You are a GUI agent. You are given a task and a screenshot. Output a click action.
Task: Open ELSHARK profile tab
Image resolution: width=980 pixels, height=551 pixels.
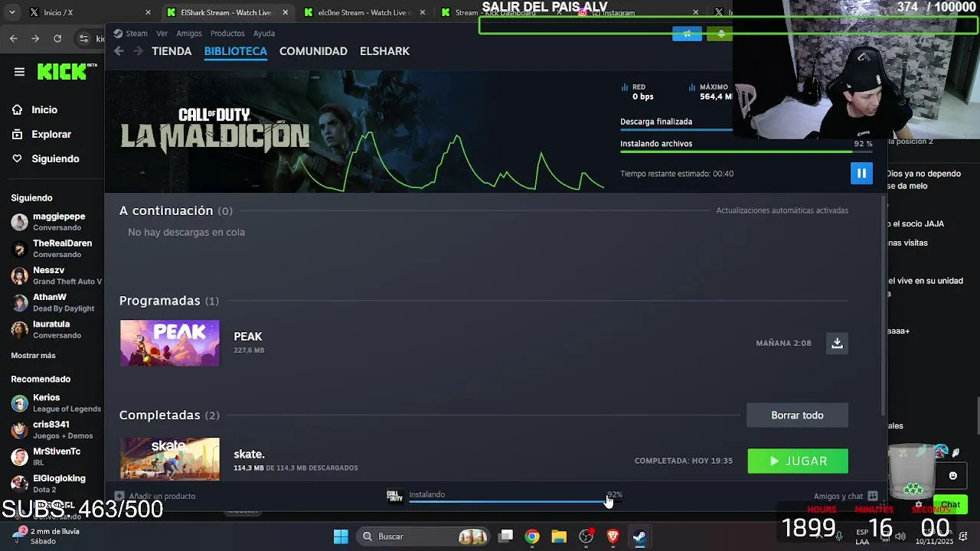coord(384,51)
